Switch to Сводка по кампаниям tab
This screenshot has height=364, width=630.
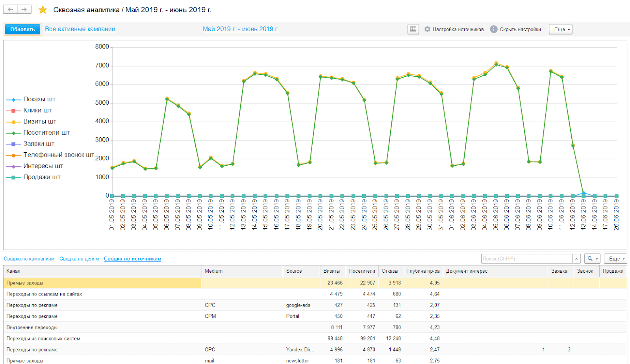click(29, 259)
